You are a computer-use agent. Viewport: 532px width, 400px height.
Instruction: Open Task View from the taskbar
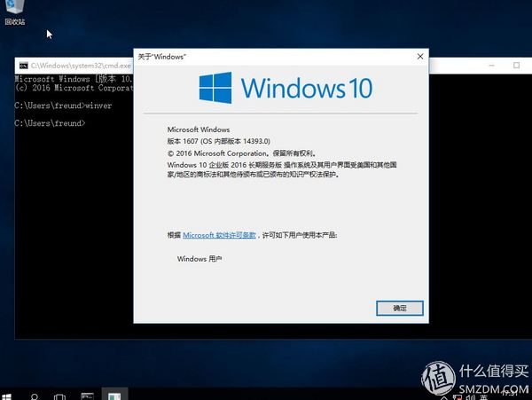click(59, 396)
